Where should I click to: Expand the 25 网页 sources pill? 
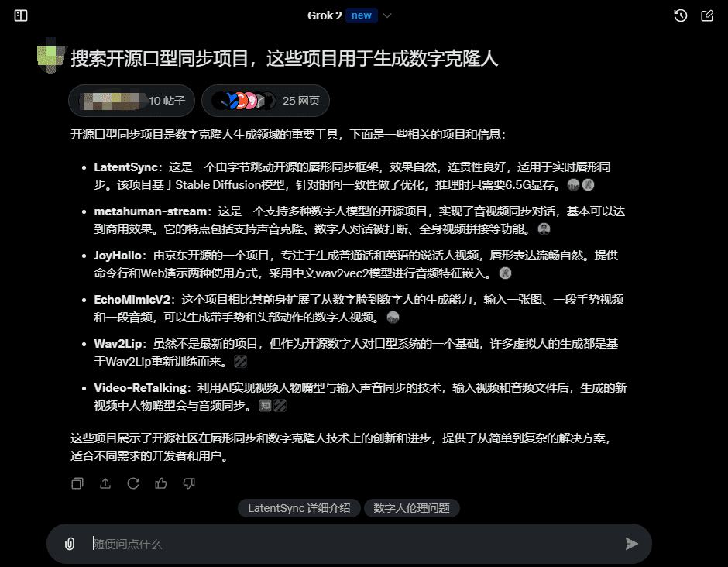(266, 101)
